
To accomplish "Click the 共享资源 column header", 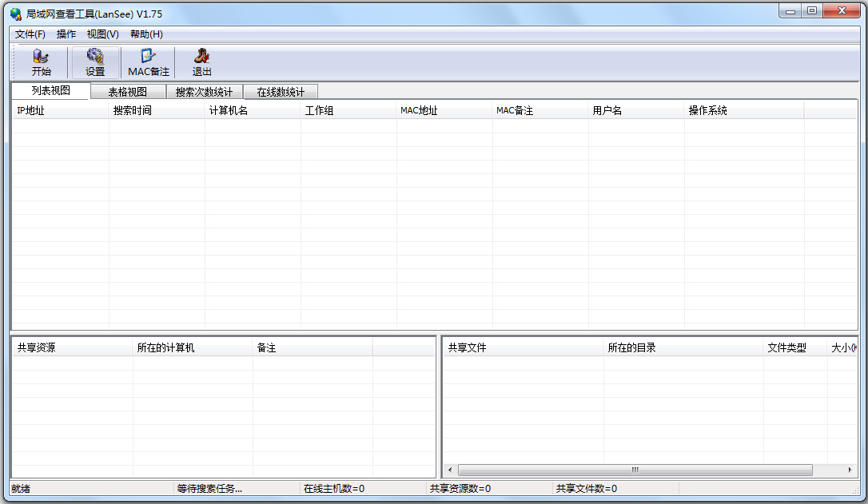I will tap(32, 347).
